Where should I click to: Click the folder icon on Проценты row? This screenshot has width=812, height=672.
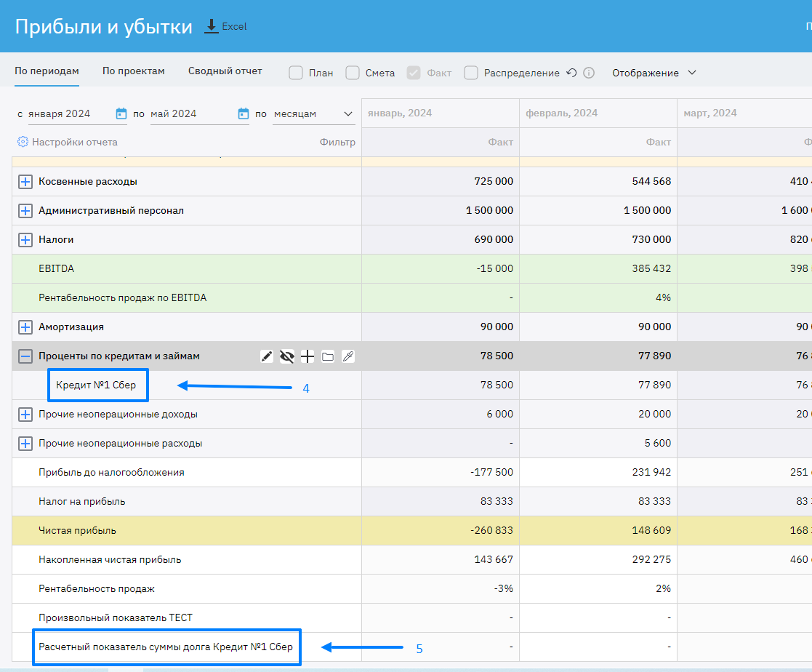tap(328, 356)
